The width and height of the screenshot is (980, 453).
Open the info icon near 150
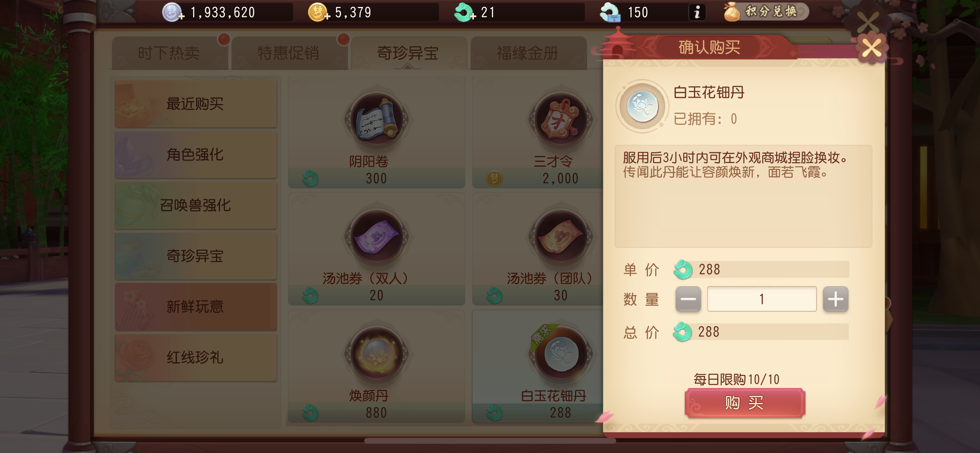[697, 12]
